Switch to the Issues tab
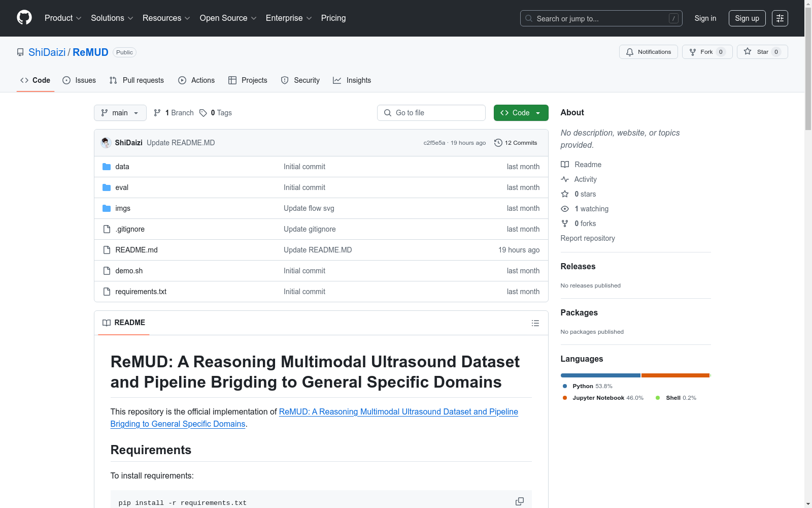 coord(79,80)
